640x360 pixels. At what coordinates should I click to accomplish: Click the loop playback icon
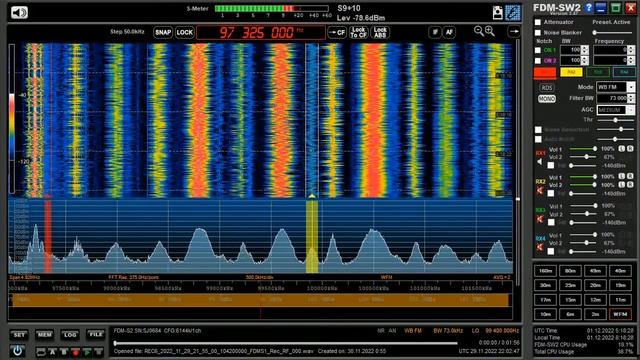click(x=41, y=352)
